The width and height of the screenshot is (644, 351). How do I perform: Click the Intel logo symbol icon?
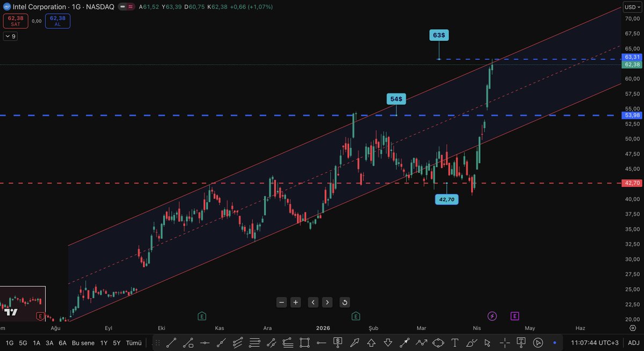click(6, 7)
